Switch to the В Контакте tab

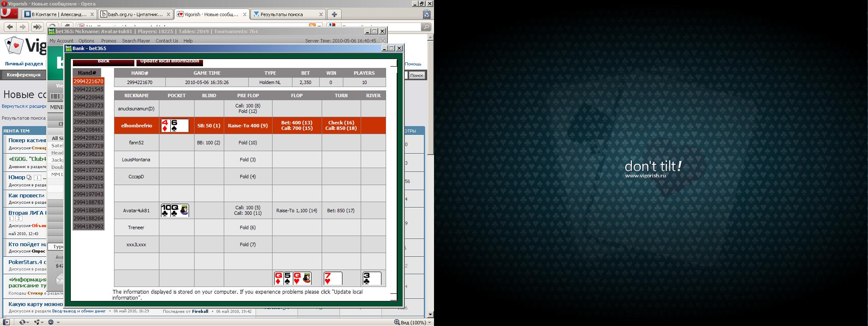click(x=57, y=14)
